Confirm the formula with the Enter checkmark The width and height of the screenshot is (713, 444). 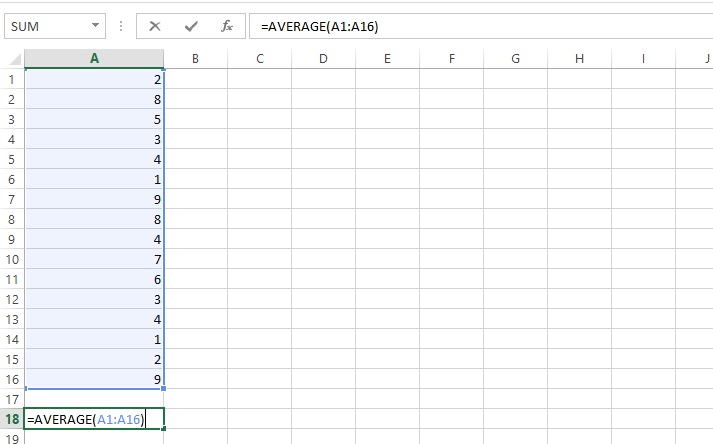click(191, 26)
